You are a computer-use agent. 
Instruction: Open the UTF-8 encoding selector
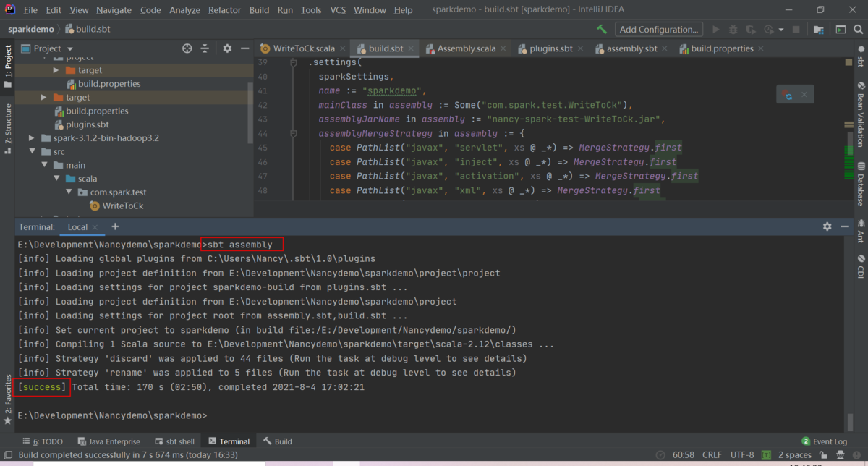coord(742,455)
